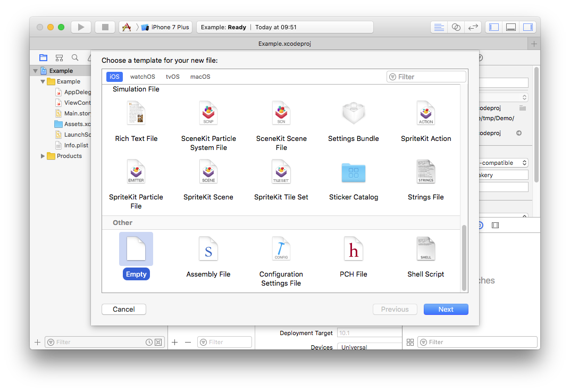Choose the SceneKit Particle System File icon
The height and width of the screenshot is (392, 570).
[208, 113]
